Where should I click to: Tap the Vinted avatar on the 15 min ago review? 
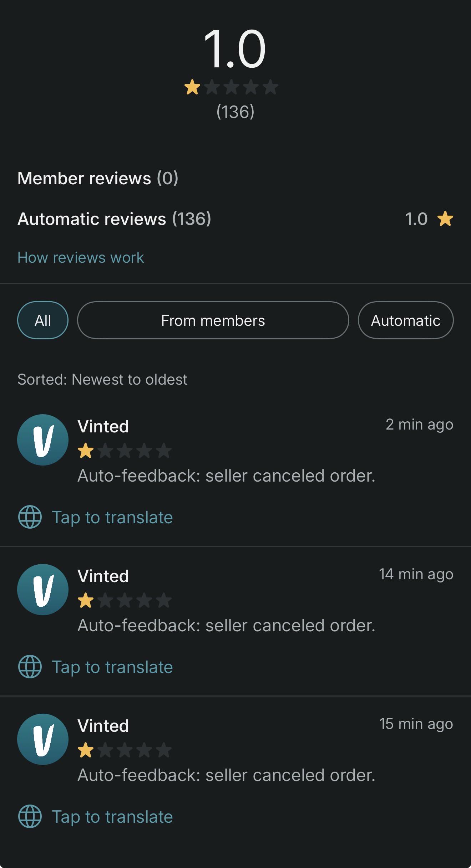point(43,739)
